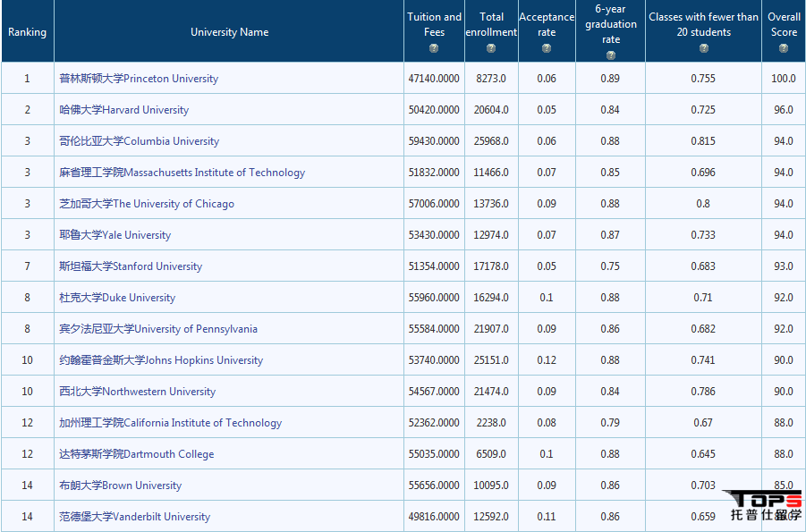
Task: Click help icon under Tuition and Fees
Action: tap(434, 48)
